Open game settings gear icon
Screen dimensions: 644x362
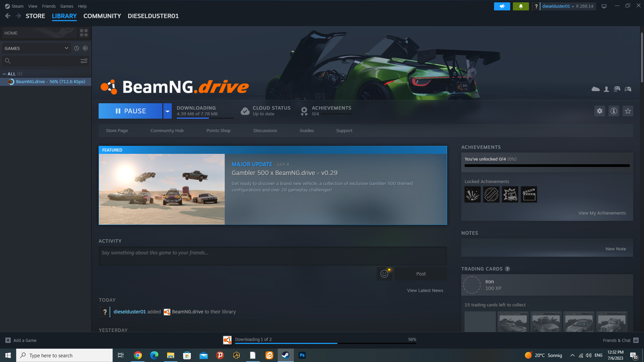(x=599, y=111)
